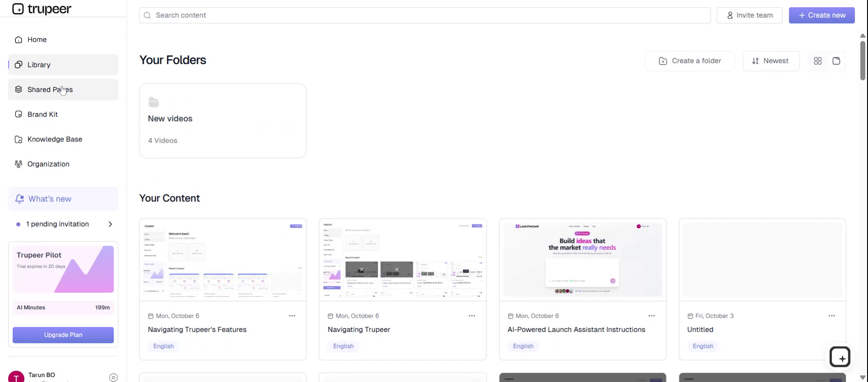Open Home in the sidebar
Viewport: 868px width, 382px height.
63,40
